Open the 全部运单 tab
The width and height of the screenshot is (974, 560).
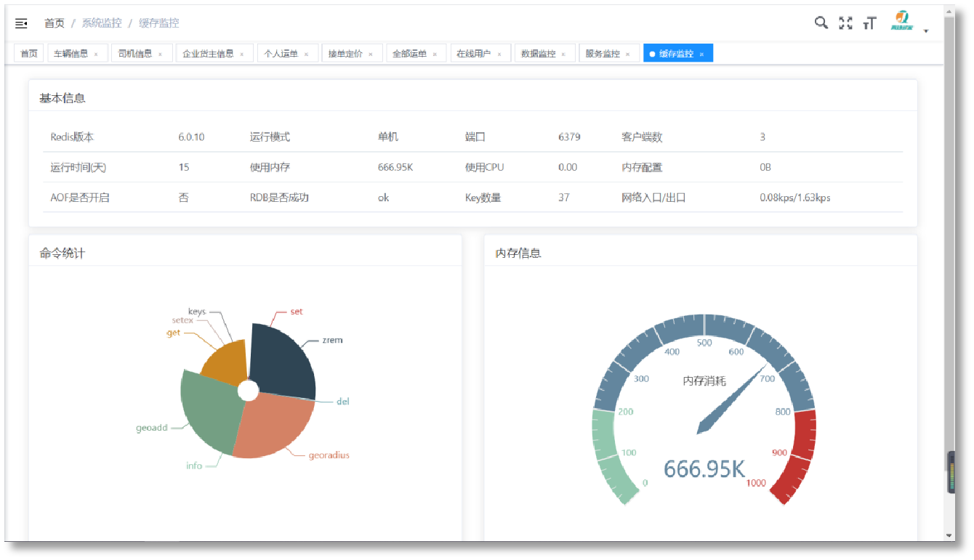coord(409,54)
